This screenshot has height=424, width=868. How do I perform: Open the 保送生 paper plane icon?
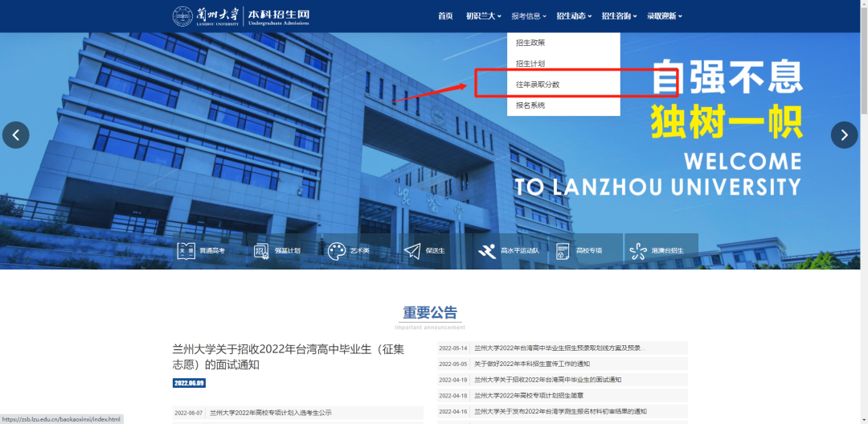pyautogui.click(x=411, y=251)
